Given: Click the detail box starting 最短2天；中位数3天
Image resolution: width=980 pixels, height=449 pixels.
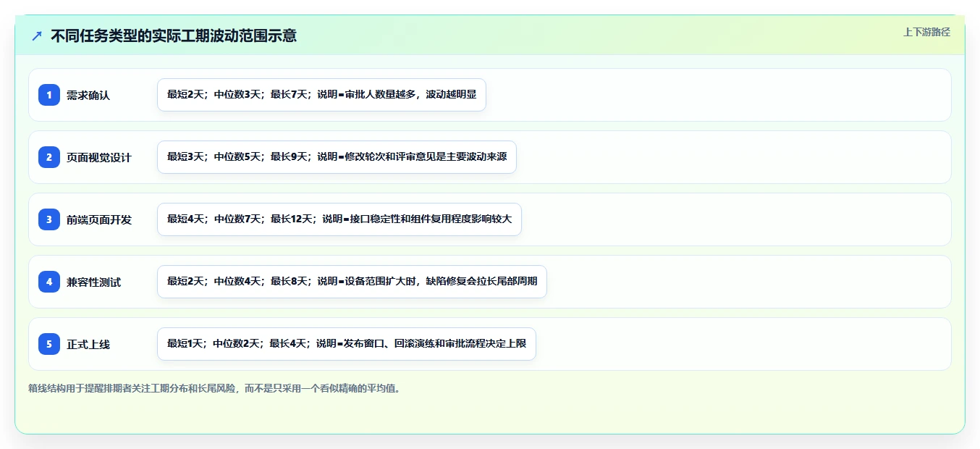Looking at the screenshot, I should click(x=321, y=95).
